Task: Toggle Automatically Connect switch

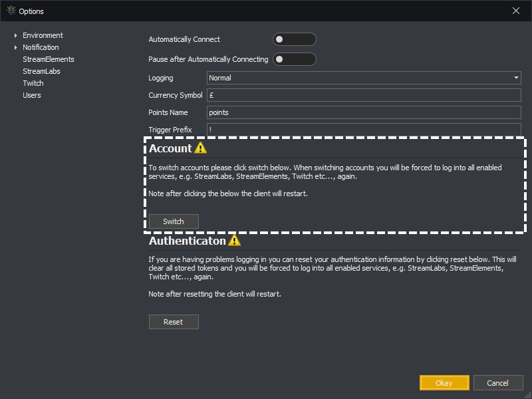Action: point(294,39)
